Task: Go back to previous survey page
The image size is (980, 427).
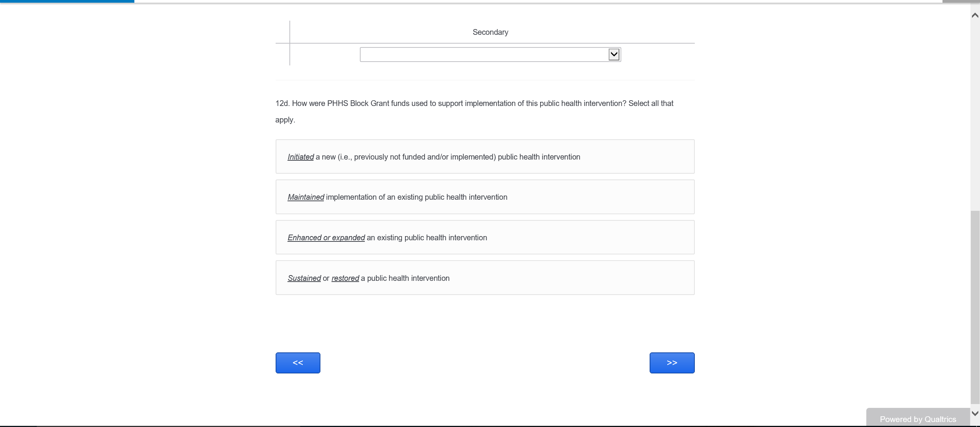Action: tap(298, 363)
